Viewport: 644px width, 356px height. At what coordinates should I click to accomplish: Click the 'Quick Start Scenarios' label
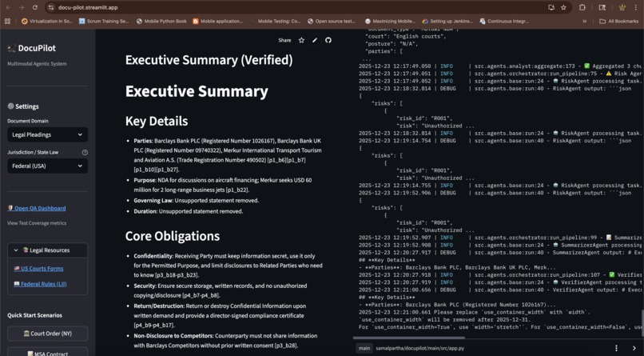tap(34, 315)
